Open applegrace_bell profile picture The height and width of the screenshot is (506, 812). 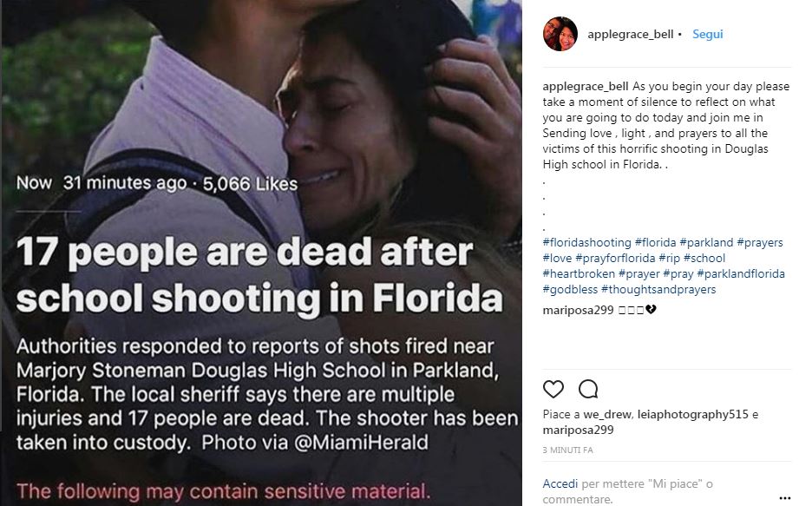click(x=560, y=35)
